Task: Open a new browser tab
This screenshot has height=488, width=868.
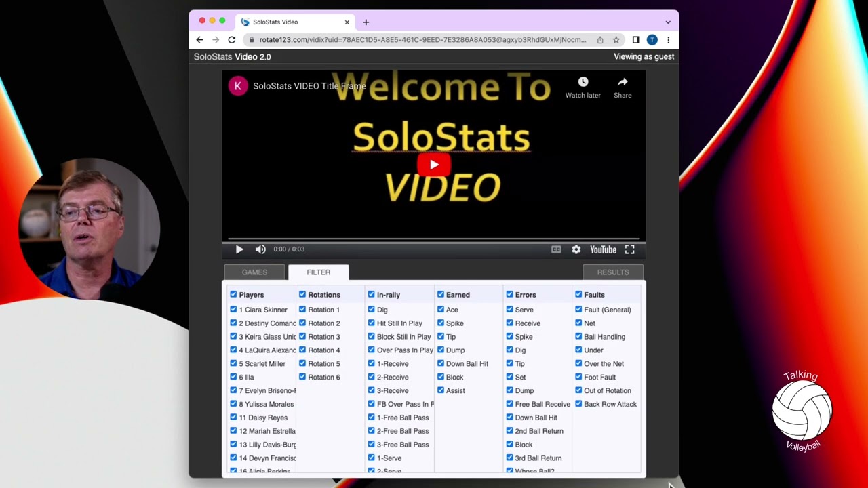Action: (x=366, y=22)
